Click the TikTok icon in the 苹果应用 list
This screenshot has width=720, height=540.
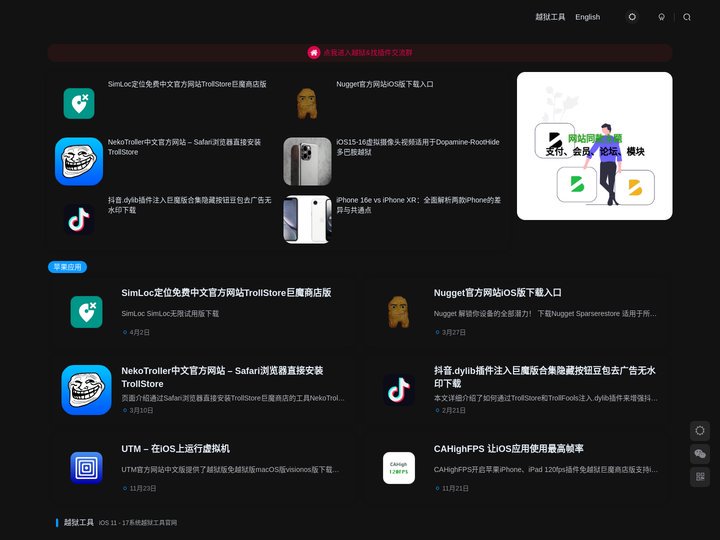click(399, 390)
